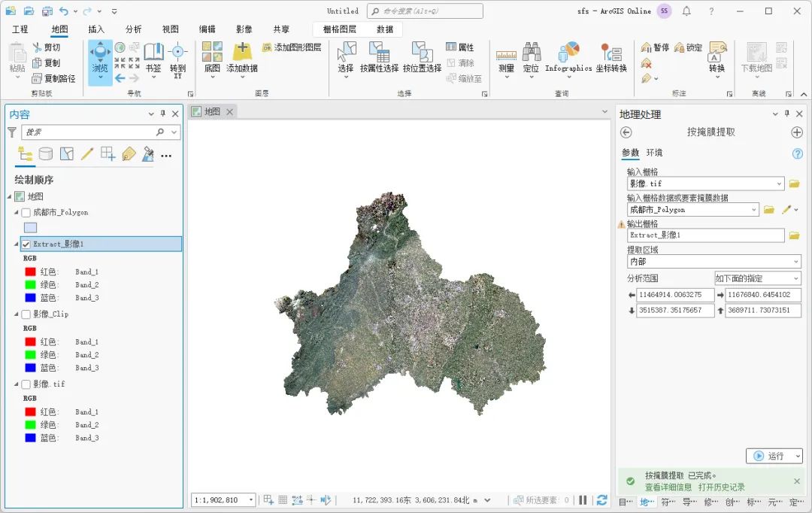Screen dimensions: 812x513
Task: Click the blue 蓝色 swatch under 影像.tif
Action: tap(31, 438)
